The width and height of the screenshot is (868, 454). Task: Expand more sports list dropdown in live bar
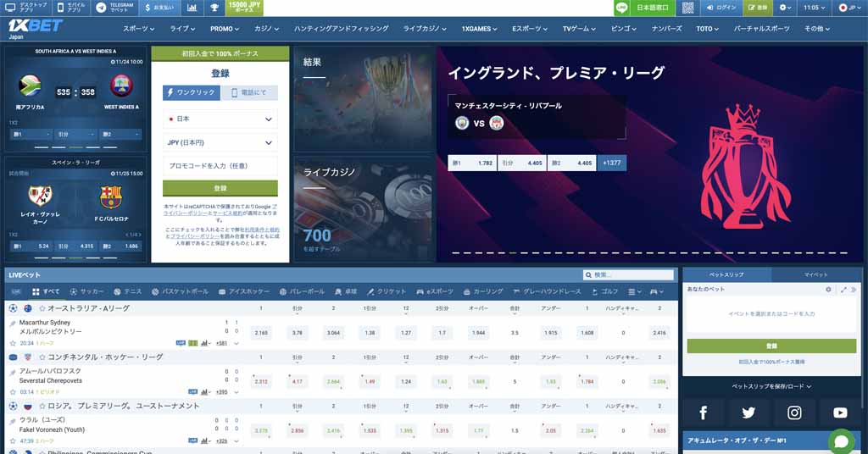(x=634, y=291)
